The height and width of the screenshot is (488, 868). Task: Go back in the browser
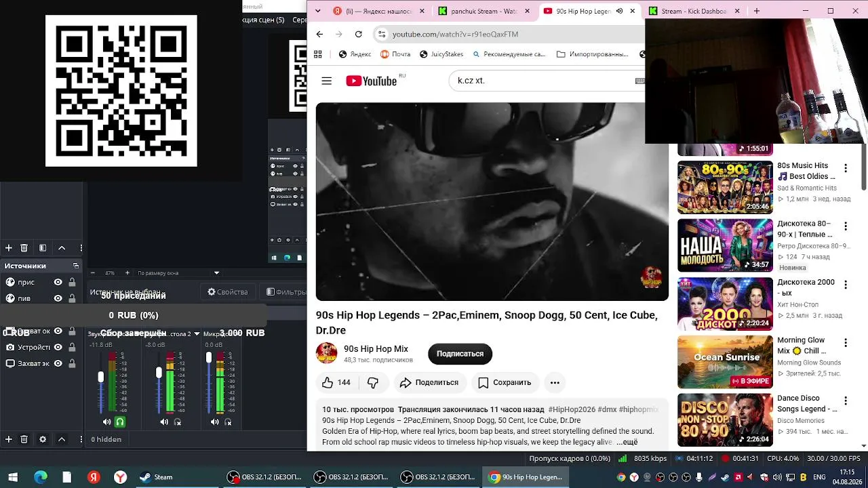[319, 34]
